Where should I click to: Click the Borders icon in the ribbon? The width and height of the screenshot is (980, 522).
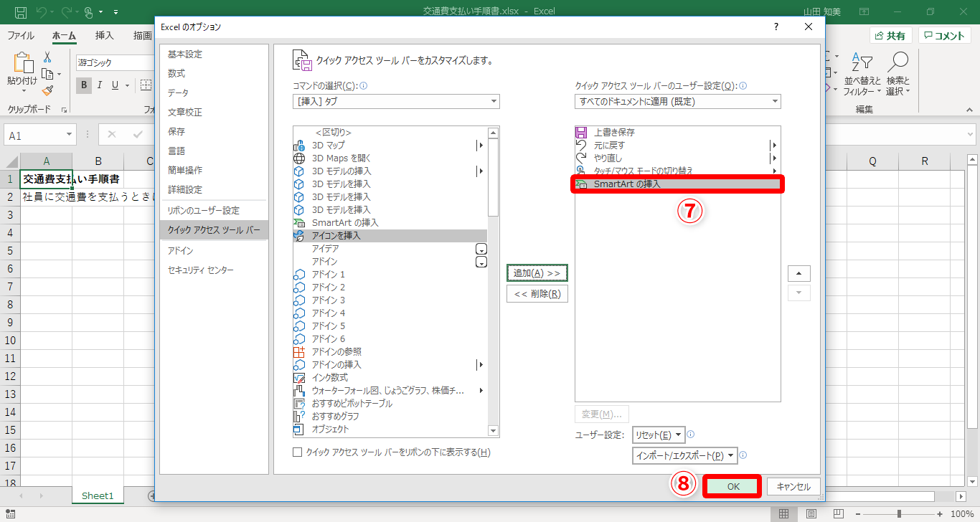pyautogui.click(x=146, y=85)
